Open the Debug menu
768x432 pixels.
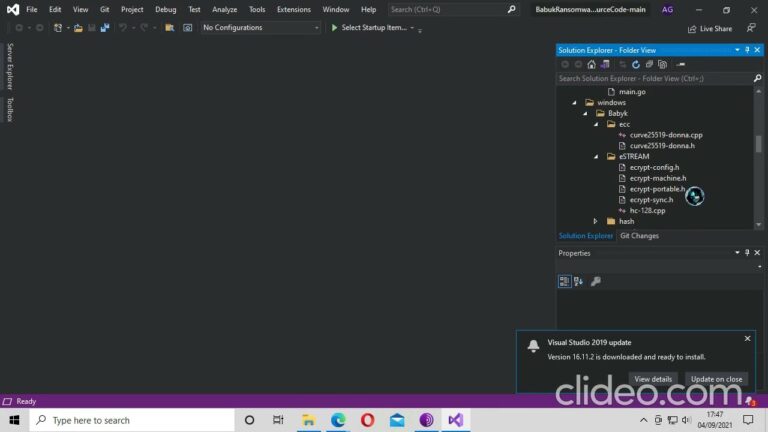[x=166, y=9]
